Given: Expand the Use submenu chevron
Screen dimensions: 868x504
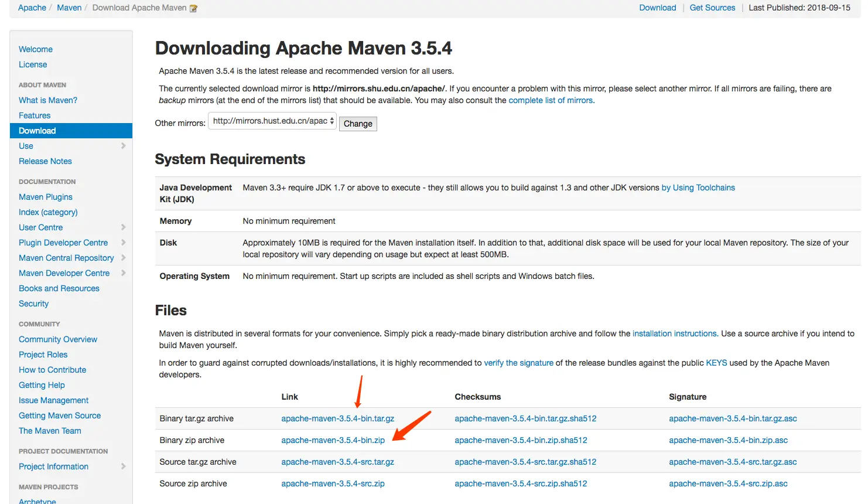Looking at the screenshot, I should point(123,146).
